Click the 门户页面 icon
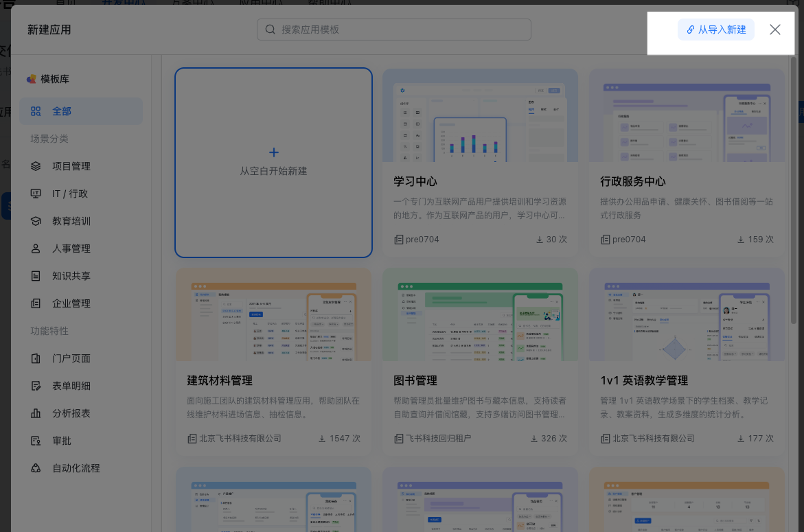Screen dimensions: 804x532 (x=36, y=358)
